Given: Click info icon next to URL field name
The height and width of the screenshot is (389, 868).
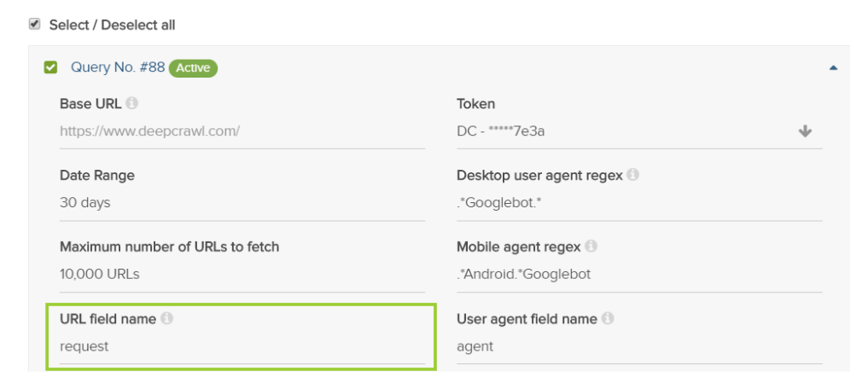Looking at the screenshot, I should 166,318.
